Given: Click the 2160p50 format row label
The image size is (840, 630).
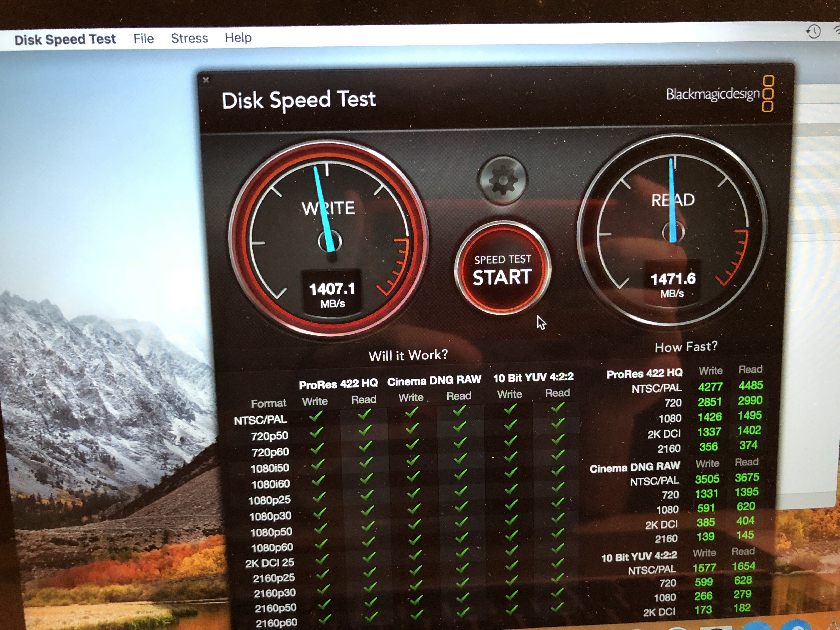Looking at the screenshot, I should (x=275, y=608).
